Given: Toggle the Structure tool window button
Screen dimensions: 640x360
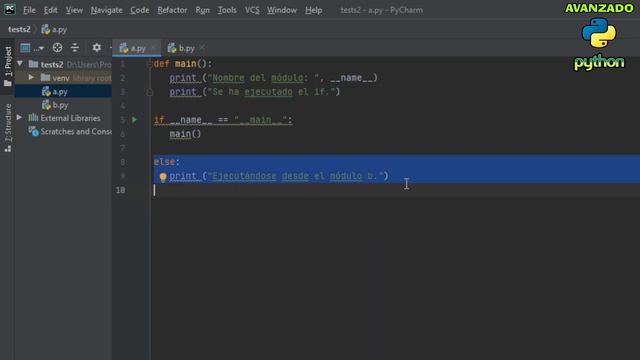Looking at the screenshot, I should 8,128.
